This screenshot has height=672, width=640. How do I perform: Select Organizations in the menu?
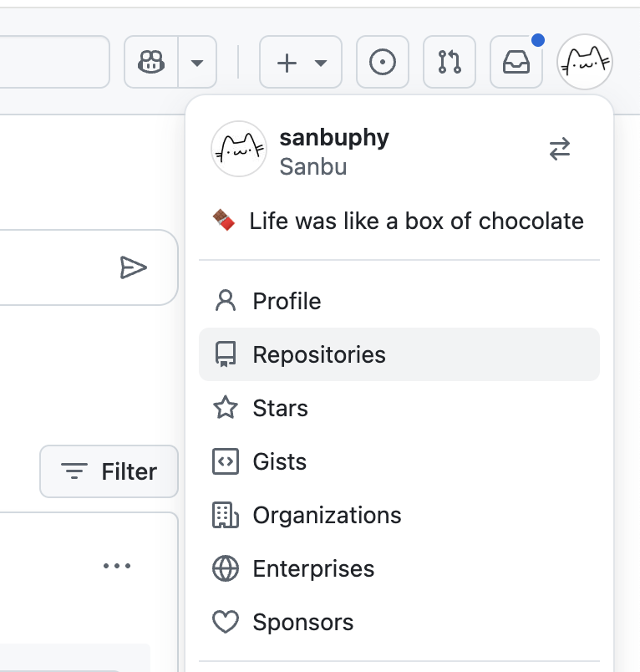pyautogui.click(x=327, y=515)
